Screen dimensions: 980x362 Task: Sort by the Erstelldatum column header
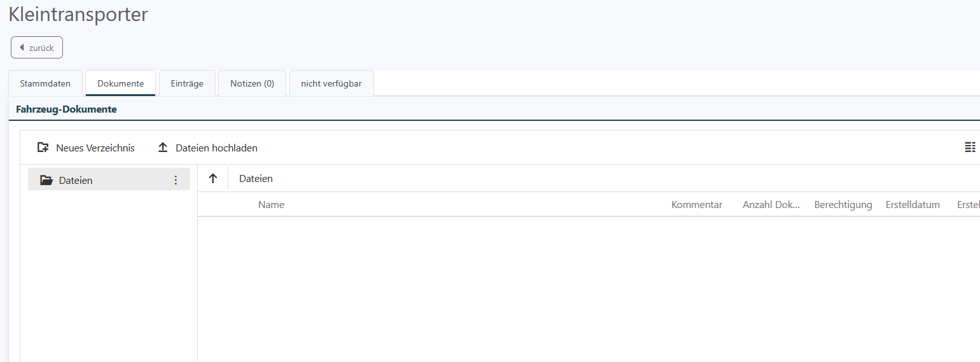(913, 205)
